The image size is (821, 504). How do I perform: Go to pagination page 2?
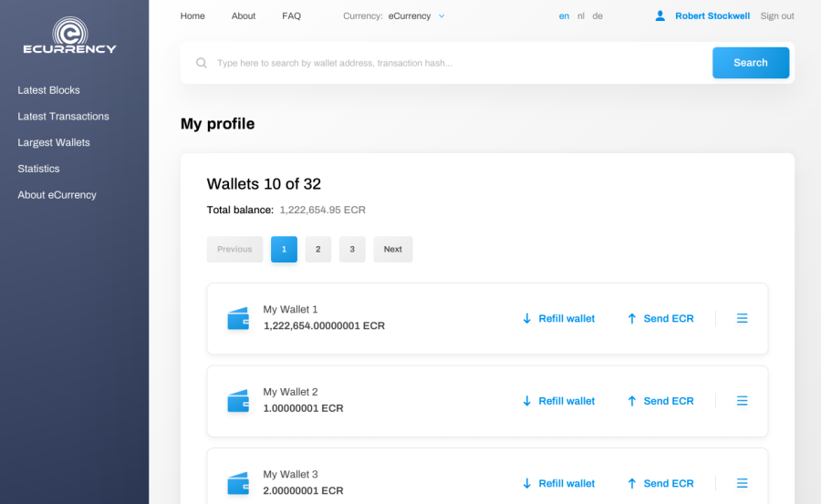317,249
